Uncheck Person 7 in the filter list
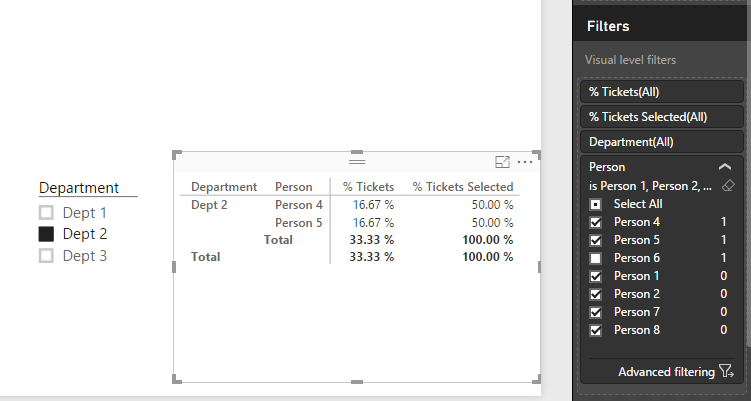 coord(595,312)
